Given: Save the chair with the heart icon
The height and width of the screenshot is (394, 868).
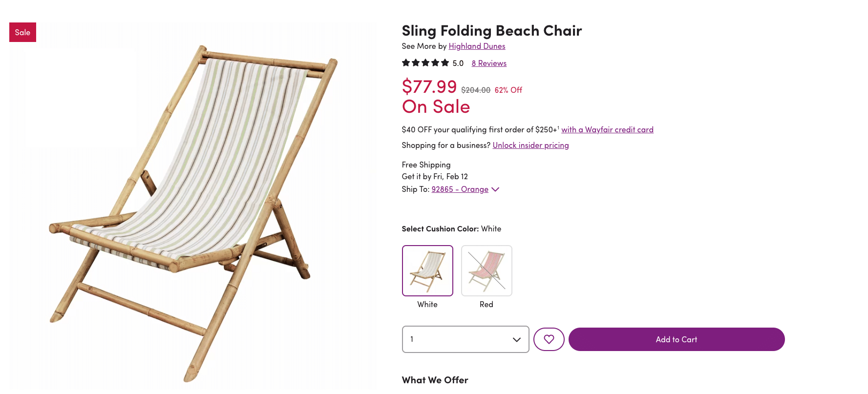Looking at the screenshot, I should pyautogui.click(x=549, y=339).
